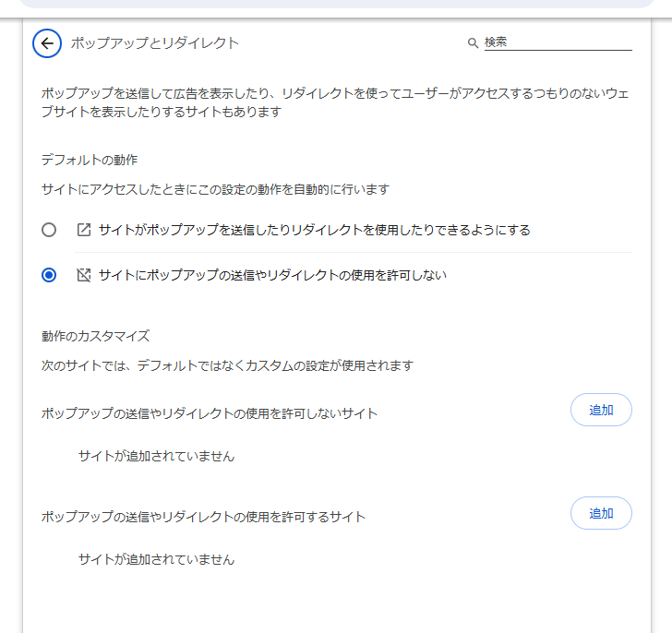Click the 許可するサイト list heading
This screenshot has height=633, width=672.
pyautogui.click(x=204, y=517)
